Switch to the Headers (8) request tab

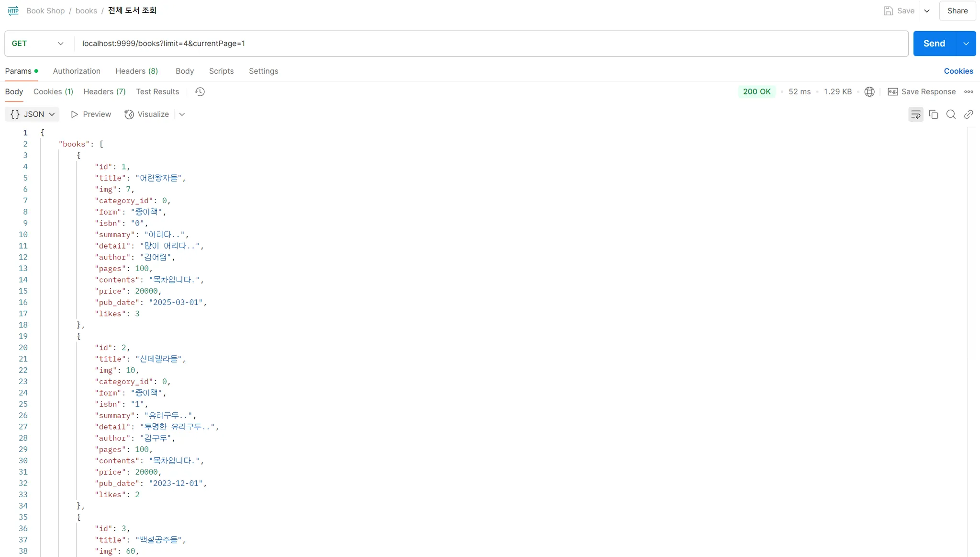coord(137,71)
